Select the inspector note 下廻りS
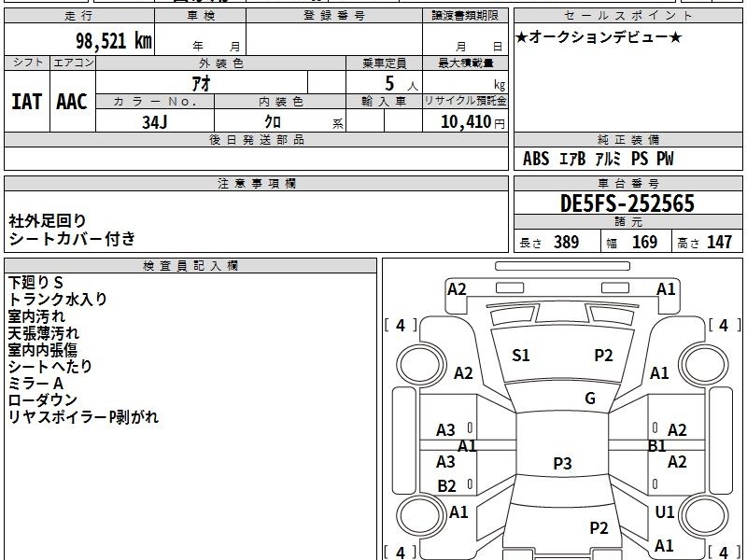The width and height of the screenshot is (747, 560). 35,283
